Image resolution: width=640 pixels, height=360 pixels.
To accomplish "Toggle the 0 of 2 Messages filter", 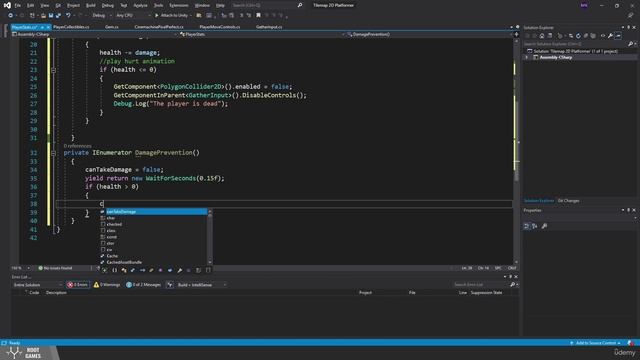I will [143, 285].
